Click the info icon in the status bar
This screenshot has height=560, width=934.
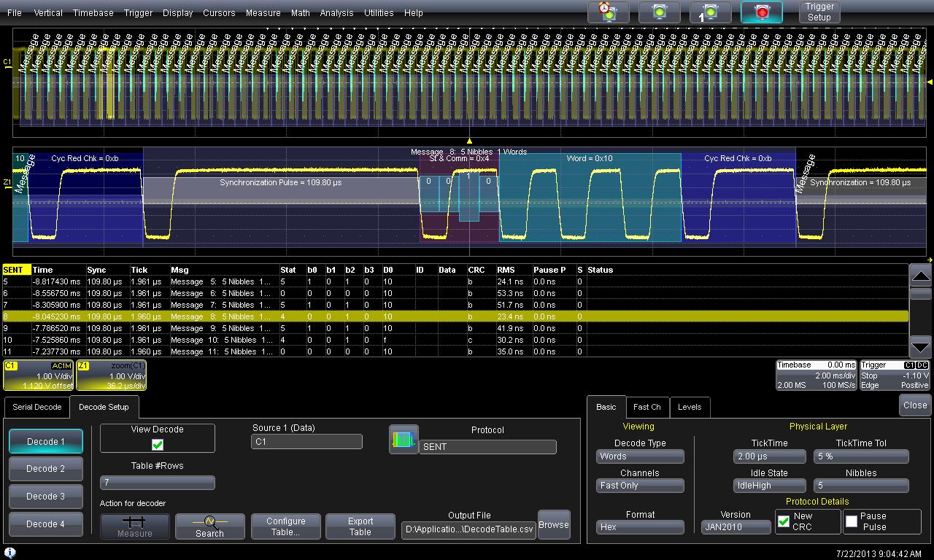(x=10, y=553)
